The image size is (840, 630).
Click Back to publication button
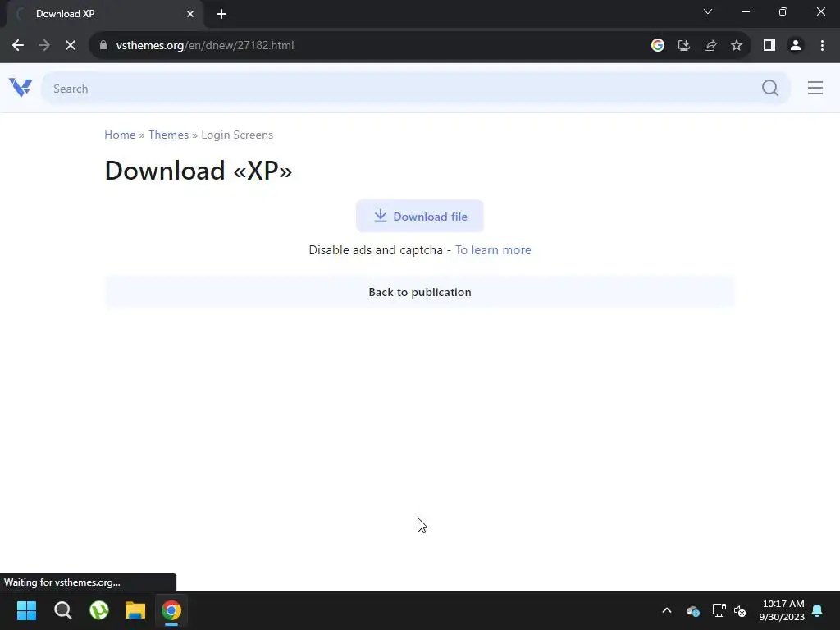[419, 292]
